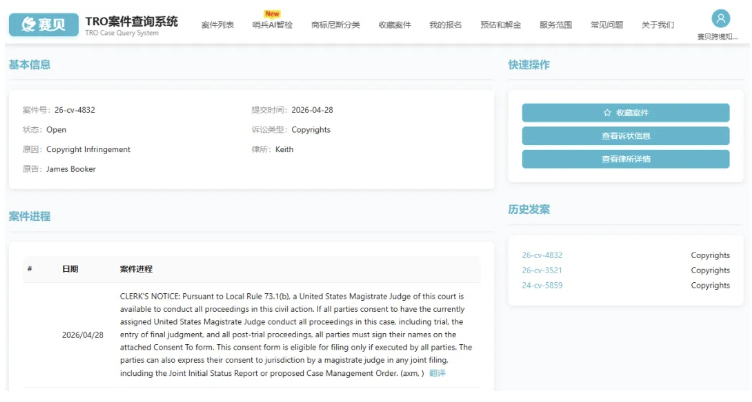Screen dimensions: 752x402
Task: Click the 赛贝 logo in header
Action: tap(43, 24)
